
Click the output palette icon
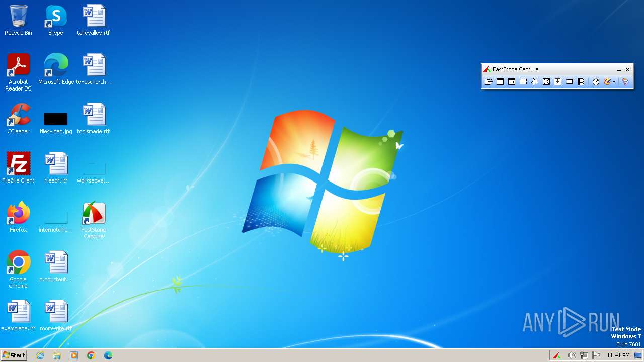click(x=607, y=82)
